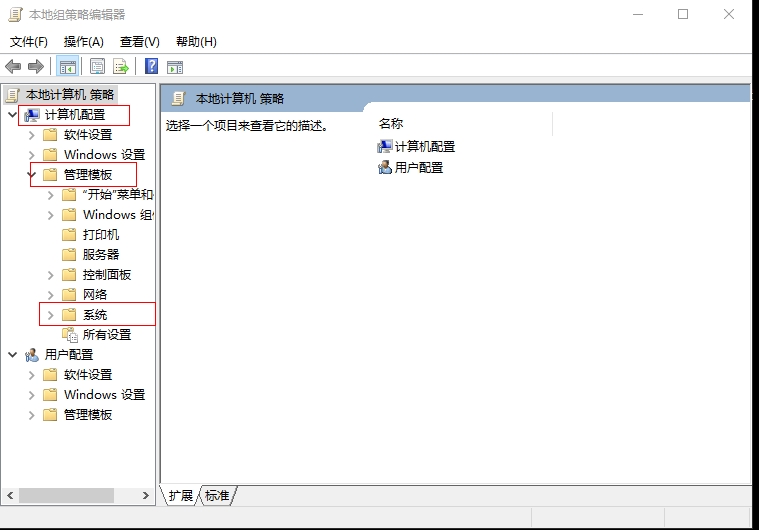Collapse the 计算机配置 tree node
This screenshot has width=759, height=530.
(12, 115)
